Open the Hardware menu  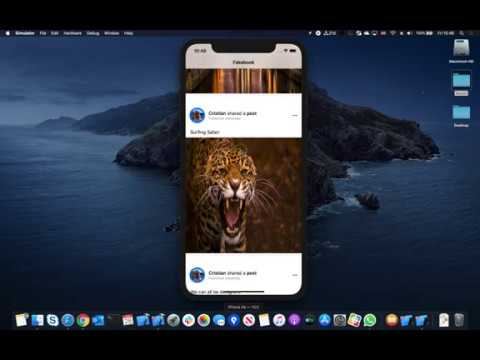point(72,33)
